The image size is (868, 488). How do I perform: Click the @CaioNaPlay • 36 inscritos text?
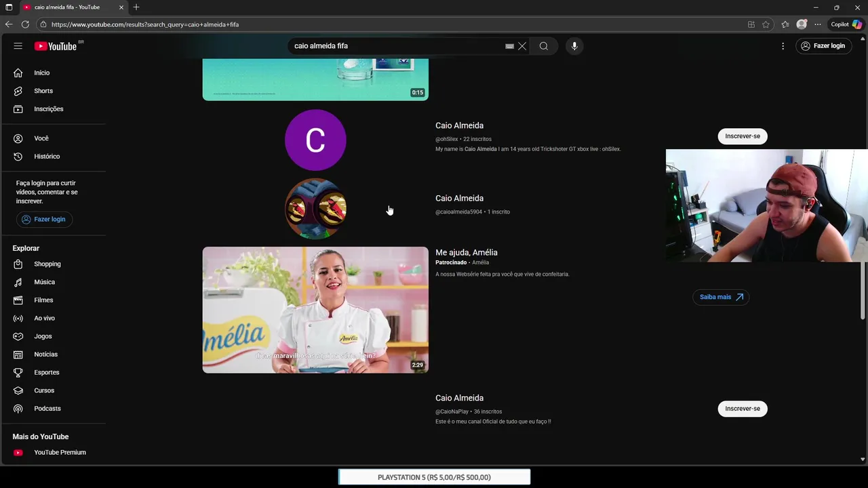pyautogui.click(x=469, y=411)
